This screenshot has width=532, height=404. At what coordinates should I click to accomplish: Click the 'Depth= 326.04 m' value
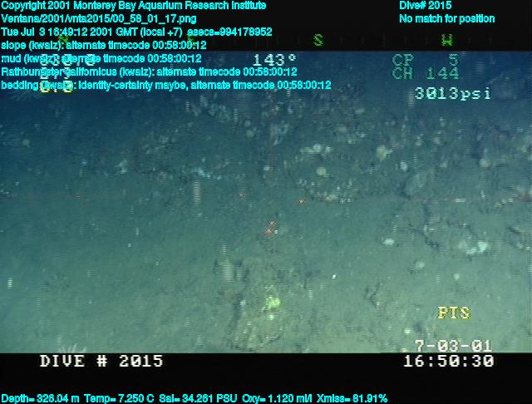point(40,398)
